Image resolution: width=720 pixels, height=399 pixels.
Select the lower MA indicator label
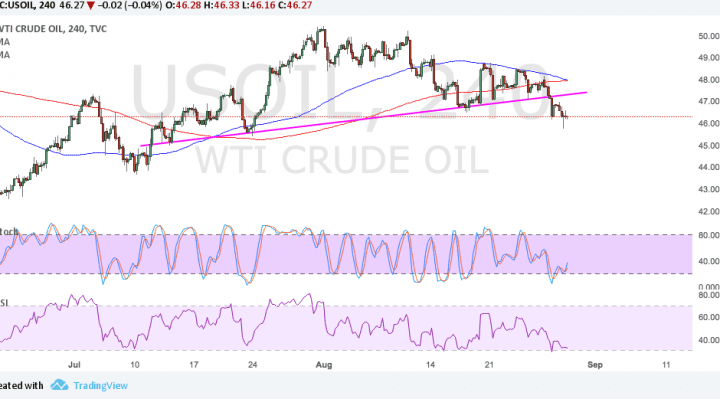(x=5, y=55)
